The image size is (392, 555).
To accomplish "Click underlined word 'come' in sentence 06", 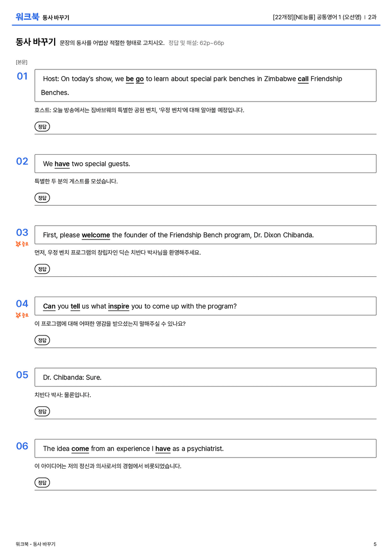I will pyautogui.click(x=80, y=449).
